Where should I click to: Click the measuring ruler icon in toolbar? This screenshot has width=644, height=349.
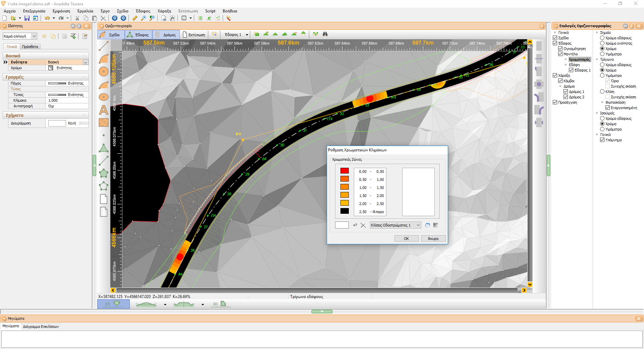tap(135, 18)
